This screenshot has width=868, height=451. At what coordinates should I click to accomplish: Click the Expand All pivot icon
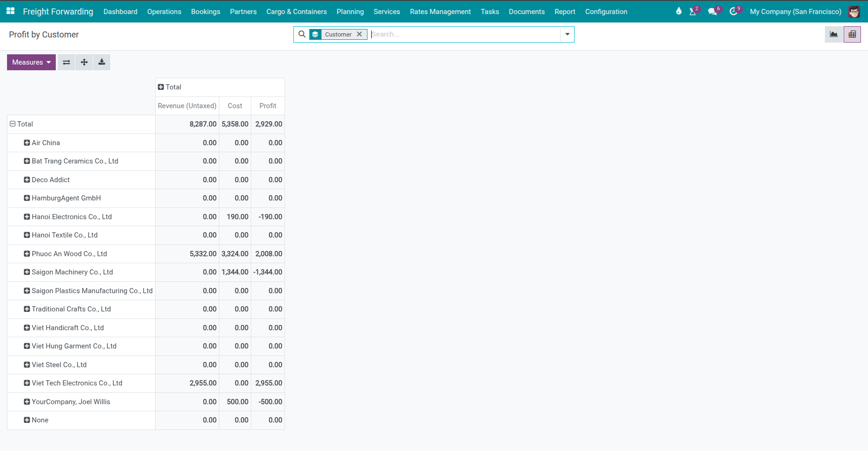point(84,62)
